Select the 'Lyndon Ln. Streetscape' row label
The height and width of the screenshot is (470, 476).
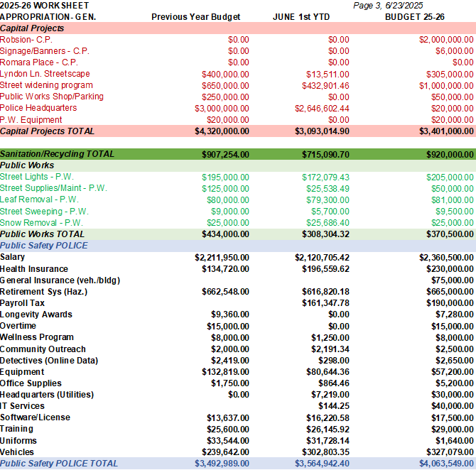click(x=45, y=74)
